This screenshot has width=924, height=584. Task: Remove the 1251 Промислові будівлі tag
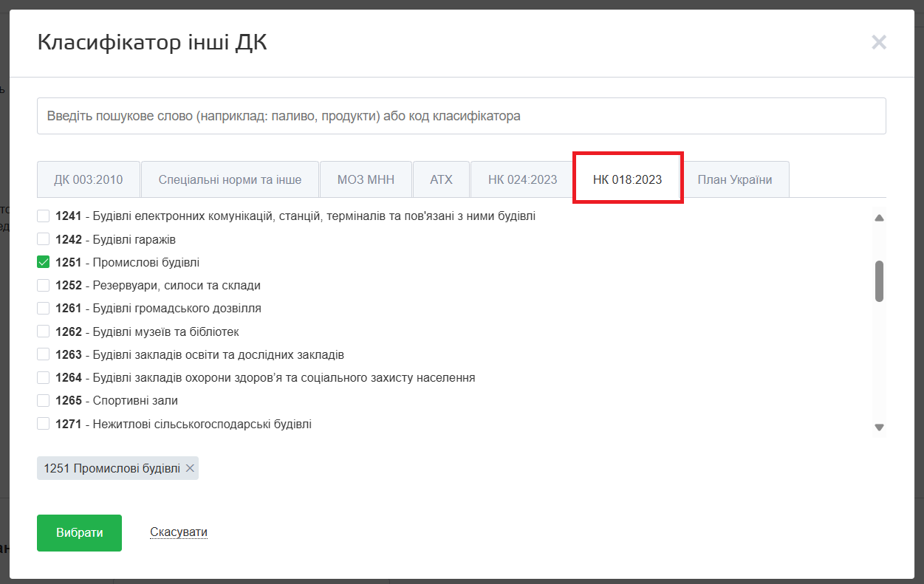coord(190,468)
